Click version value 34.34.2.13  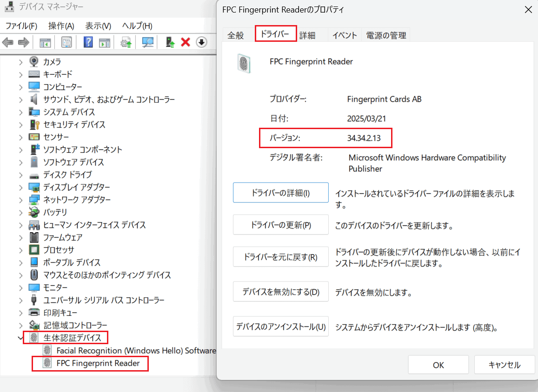(364, 138)
